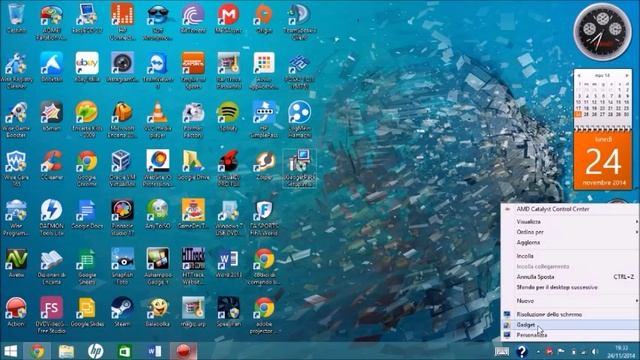
Task: Select Sfondo per il desktop successivo
Action: click(x=570, y=287)
